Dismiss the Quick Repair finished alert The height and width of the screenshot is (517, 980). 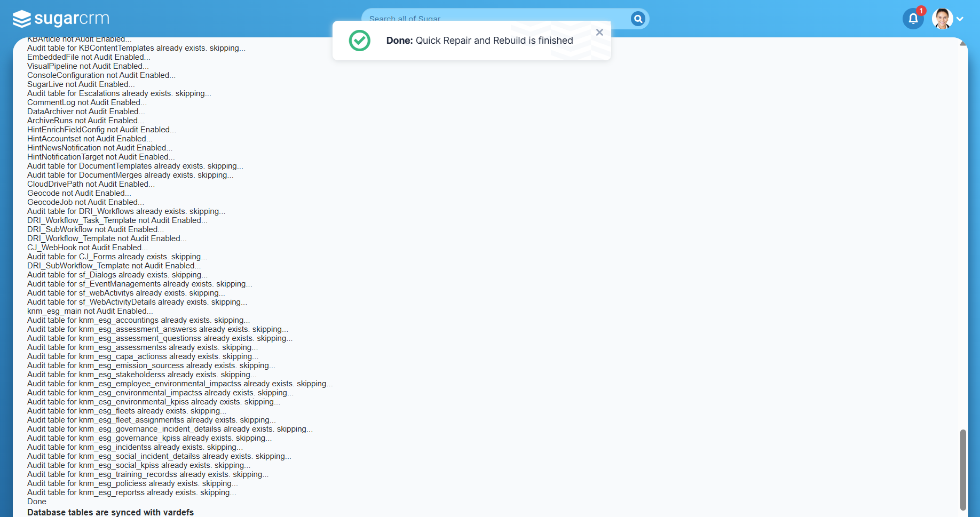[x=599, y=33]
